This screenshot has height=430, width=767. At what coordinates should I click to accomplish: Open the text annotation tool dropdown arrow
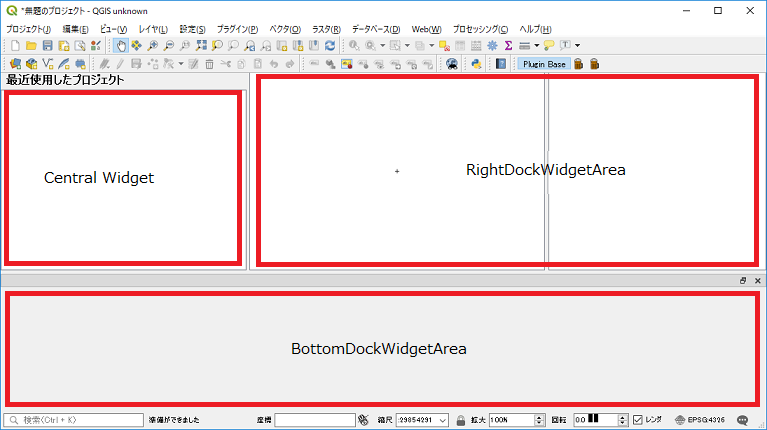pos(577,46)
